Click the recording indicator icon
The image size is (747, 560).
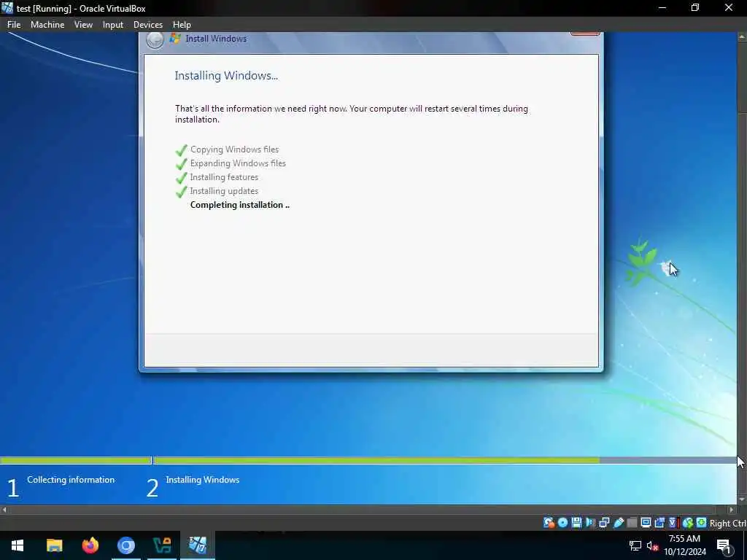point(659,523)
